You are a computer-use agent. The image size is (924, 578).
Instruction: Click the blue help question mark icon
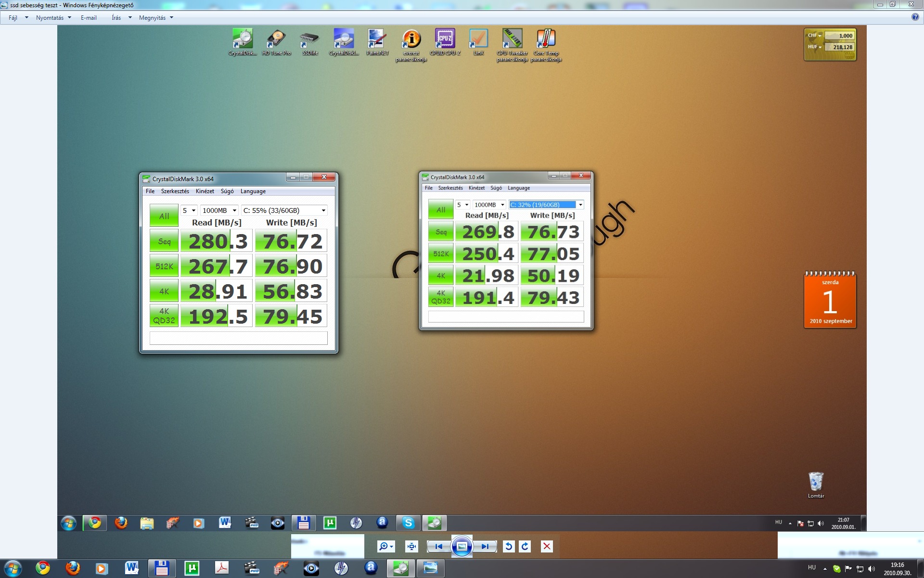pyautogui.click(x=915, y=17)
